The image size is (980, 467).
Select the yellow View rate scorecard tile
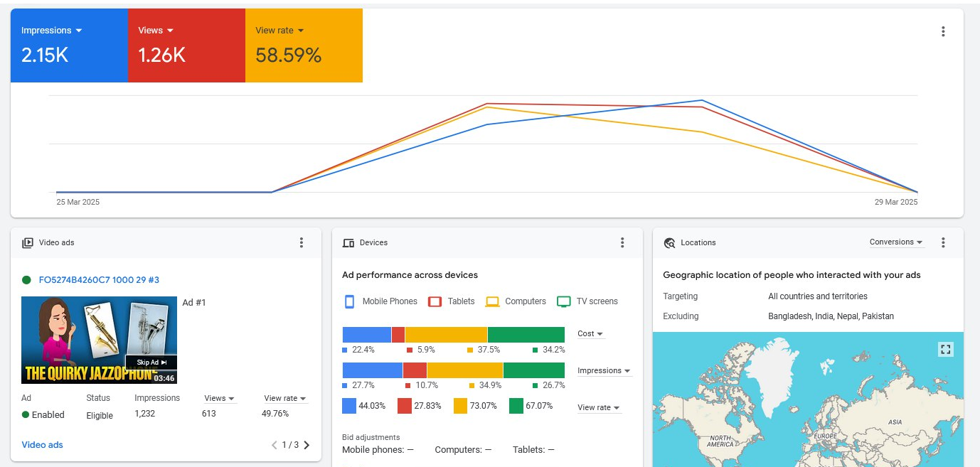point(304,45)
